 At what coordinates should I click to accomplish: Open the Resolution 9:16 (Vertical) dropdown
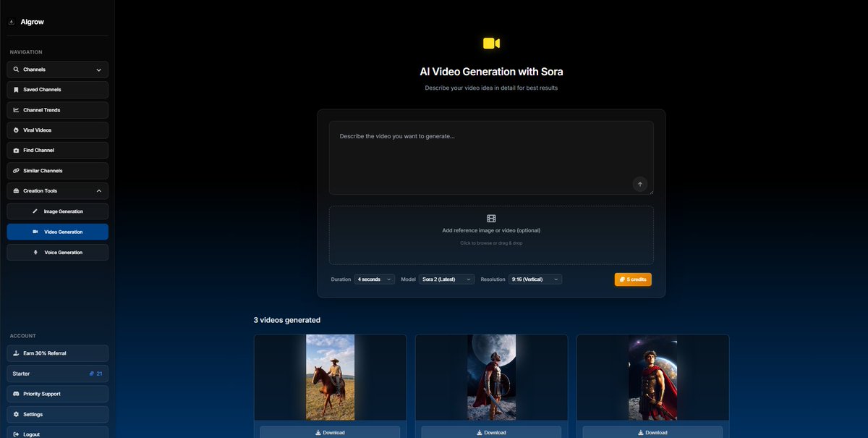[x=535, y=279]
